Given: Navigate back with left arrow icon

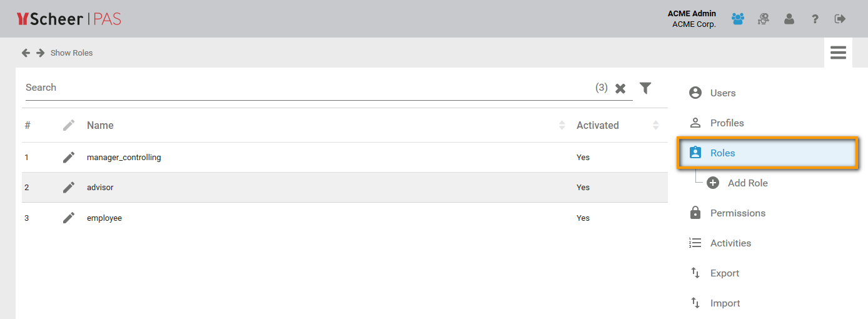Looking at the screenshot, I should tap(26, 53).
